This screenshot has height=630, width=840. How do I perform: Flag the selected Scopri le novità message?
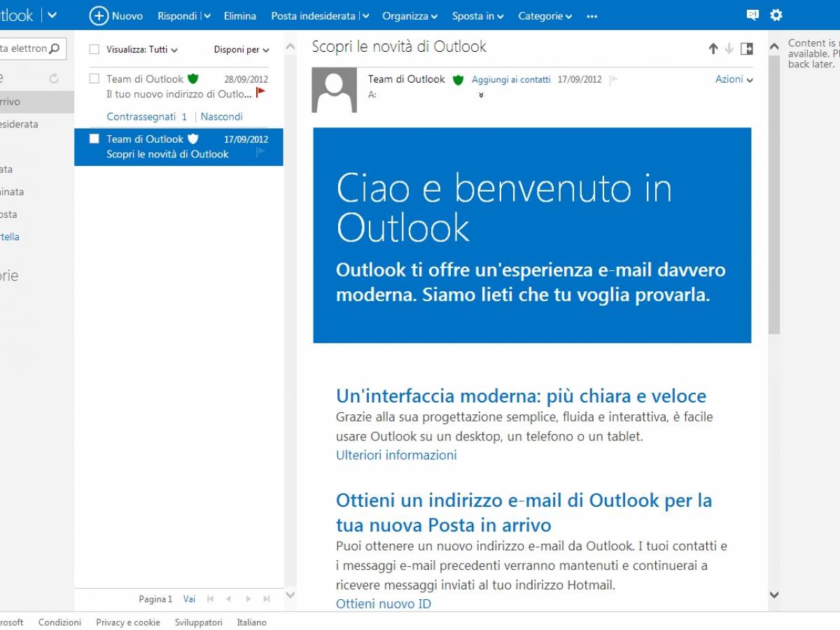coord(261,152)
